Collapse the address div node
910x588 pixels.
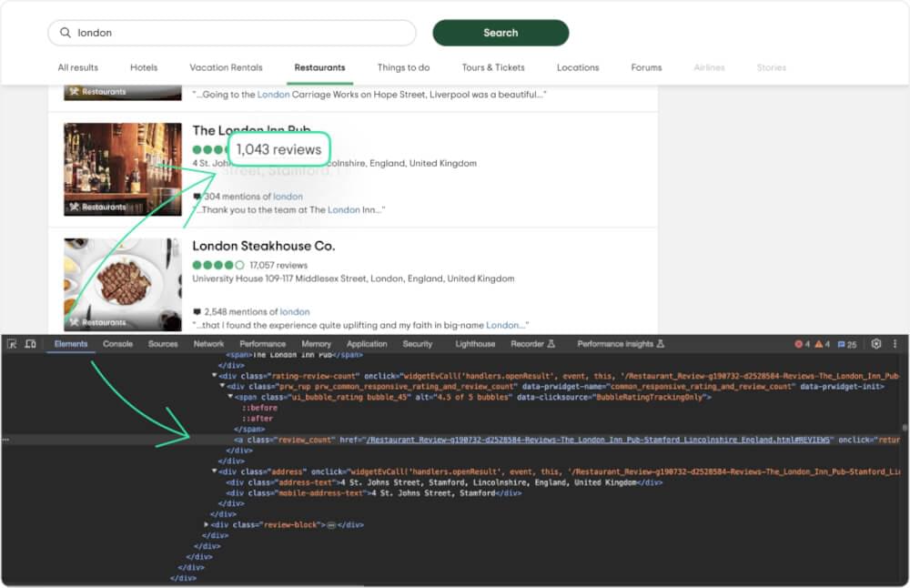pyautogui.click(x=214, y=471)
